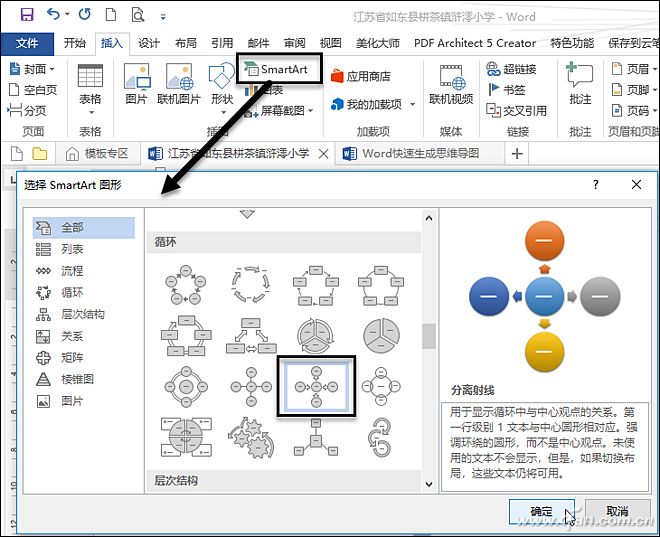Open the 应用商店 (Store) add-in
The height and width of the screenshot is (537, 660).
361,76
